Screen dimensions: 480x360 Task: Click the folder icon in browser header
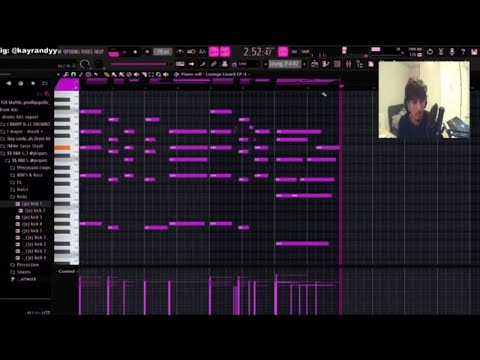pyautogui.click(x=45, y=83)
